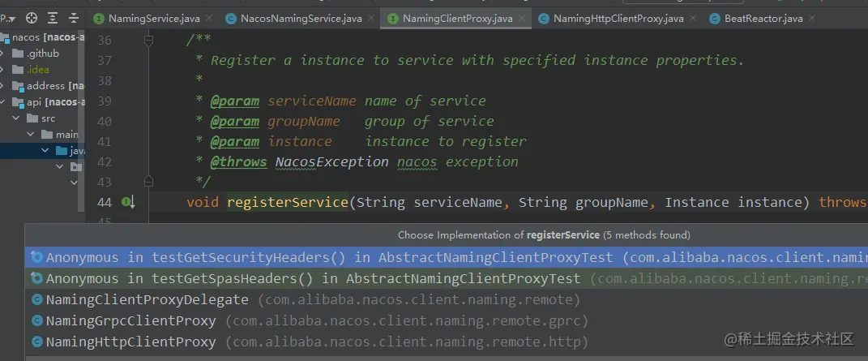
Task: Select the src folder in project tree
Action: 48,118
